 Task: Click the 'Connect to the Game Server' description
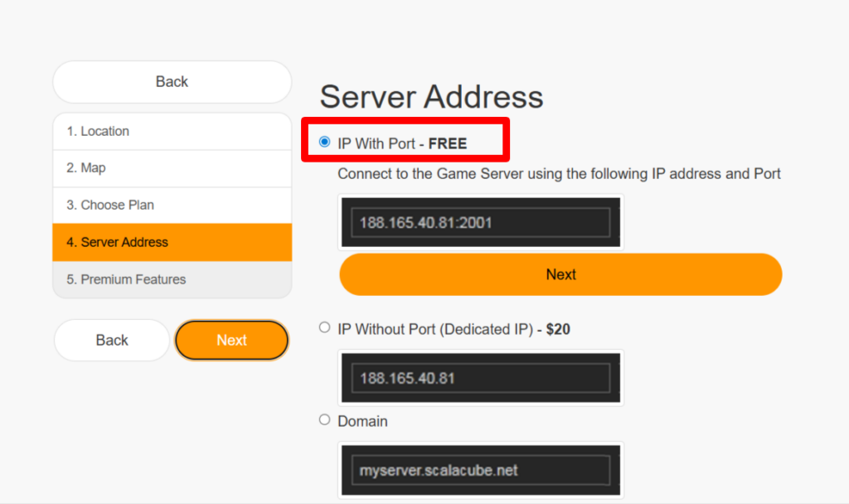[559, 174]
